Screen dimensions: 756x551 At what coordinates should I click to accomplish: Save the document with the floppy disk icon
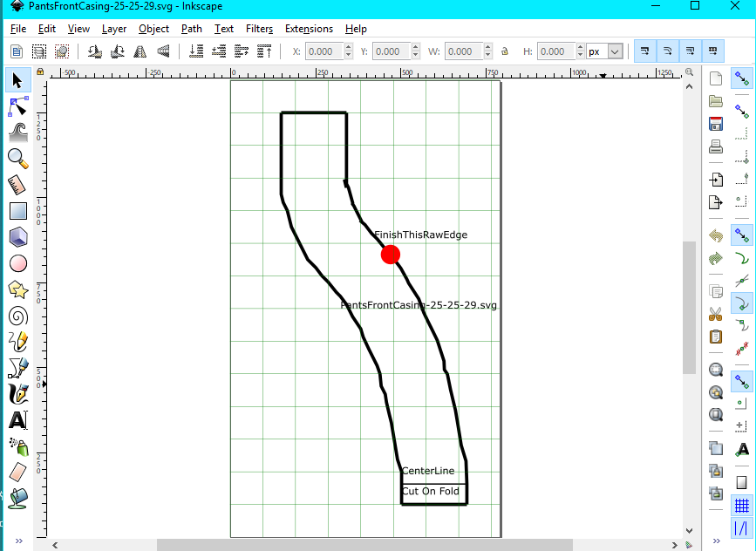pos(715,123)
